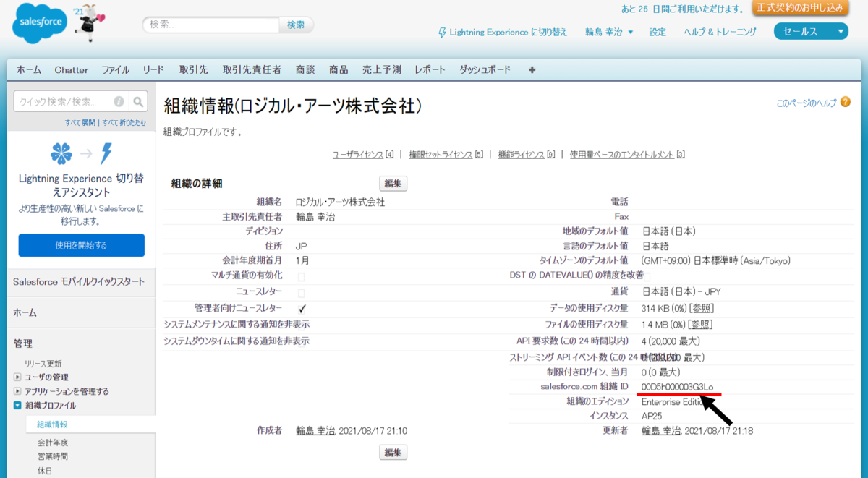Click the 使用を開始する button
This screenshot has width=868, height=478.
[x=81, y=245]
